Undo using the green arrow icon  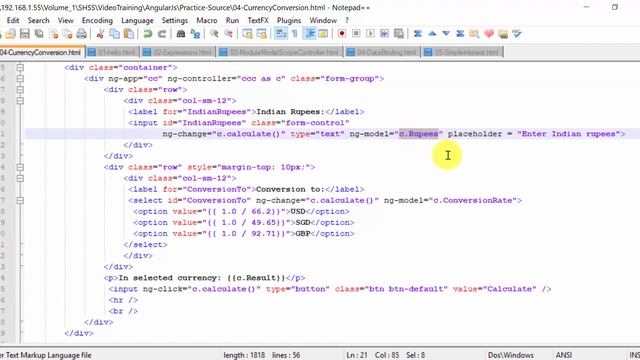[x=148, y=34]
